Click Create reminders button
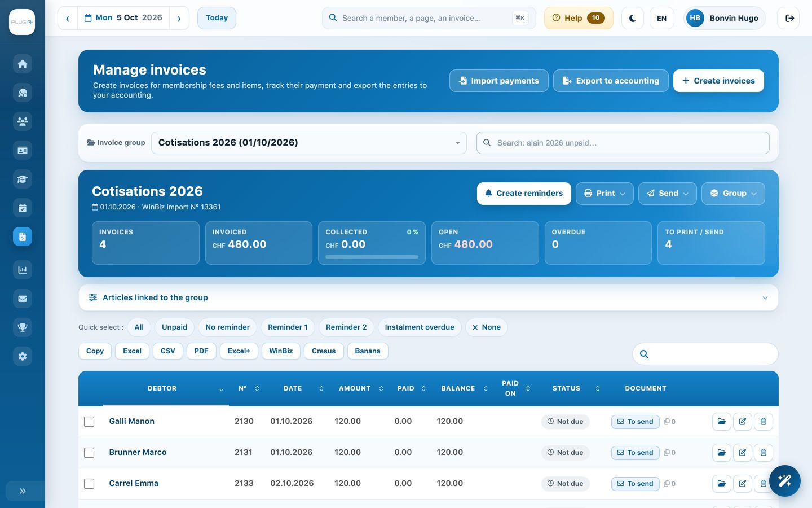Screen dimensions: 812x508 [524, 193]
